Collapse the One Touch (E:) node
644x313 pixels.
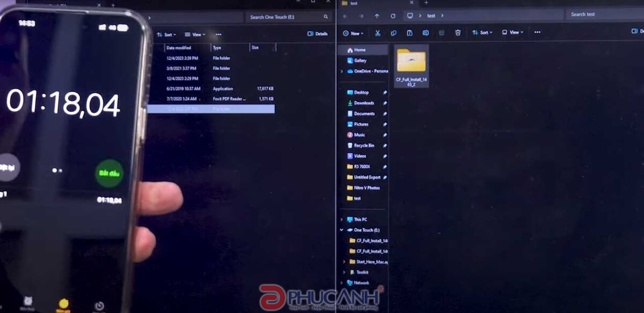(x=342, y=230)
